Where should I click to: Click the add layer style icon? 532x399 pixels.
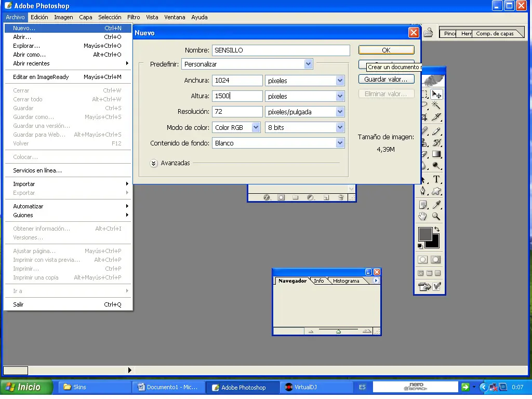[x=267, y=197]
